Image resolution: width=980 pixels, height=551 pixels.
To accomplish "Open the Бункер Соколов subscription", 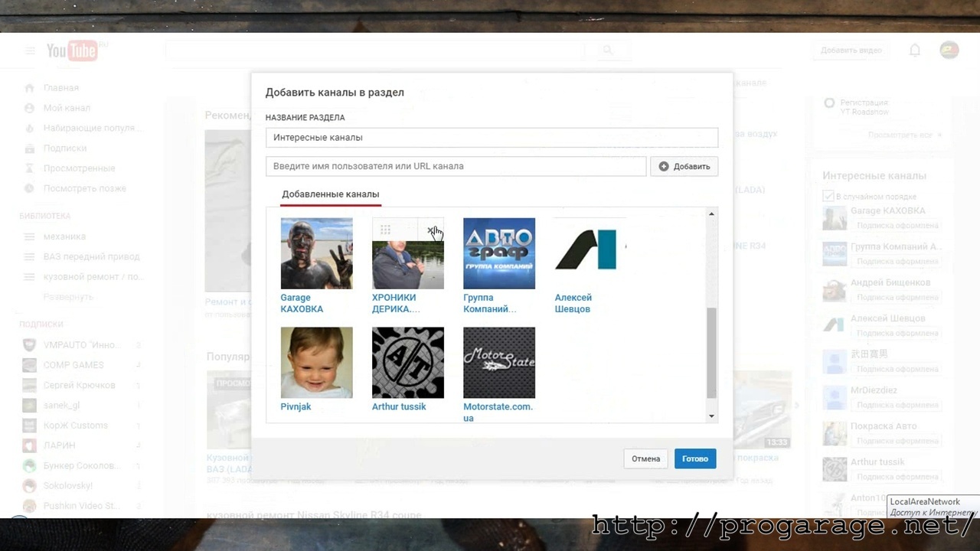I will [x=82, y=465].
